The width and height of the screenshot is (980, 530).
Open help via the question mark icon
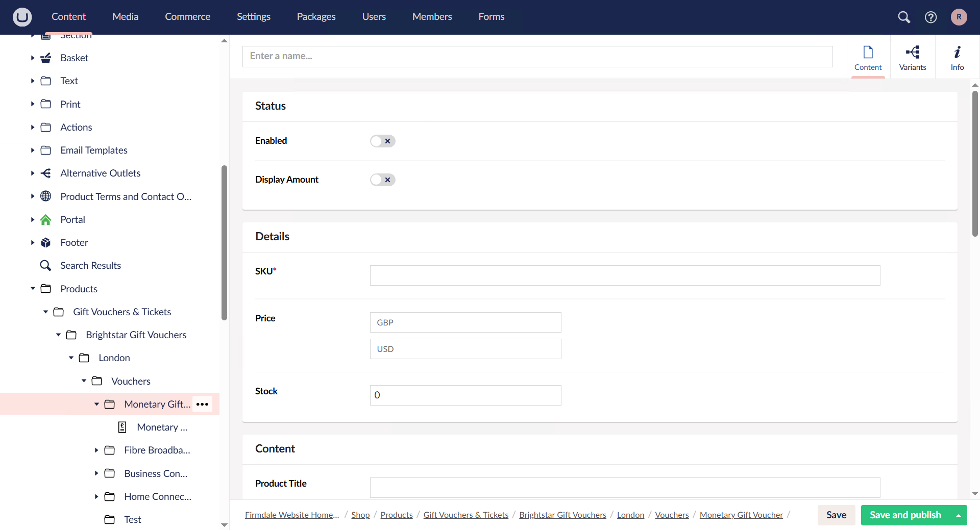(930, 17)
